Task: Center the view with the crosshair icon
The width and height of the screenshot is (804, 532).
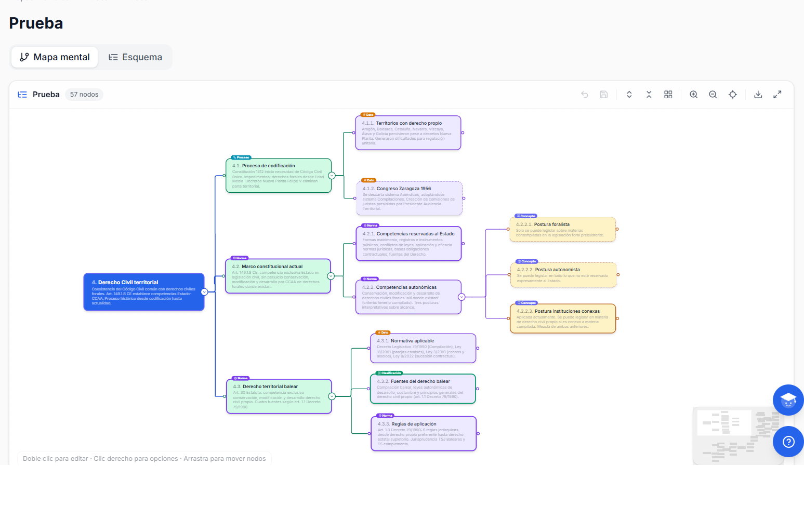Action: (x=732, y=95)
